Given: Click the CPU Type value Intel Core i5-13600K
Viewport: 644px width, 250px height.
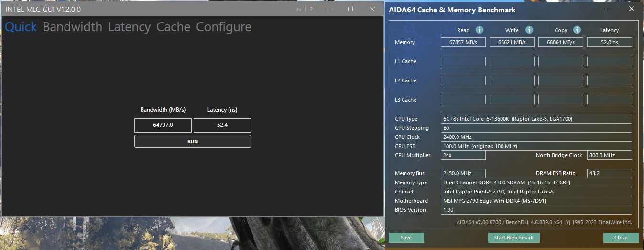Looking at the screenshot, I should pos(536,119).
